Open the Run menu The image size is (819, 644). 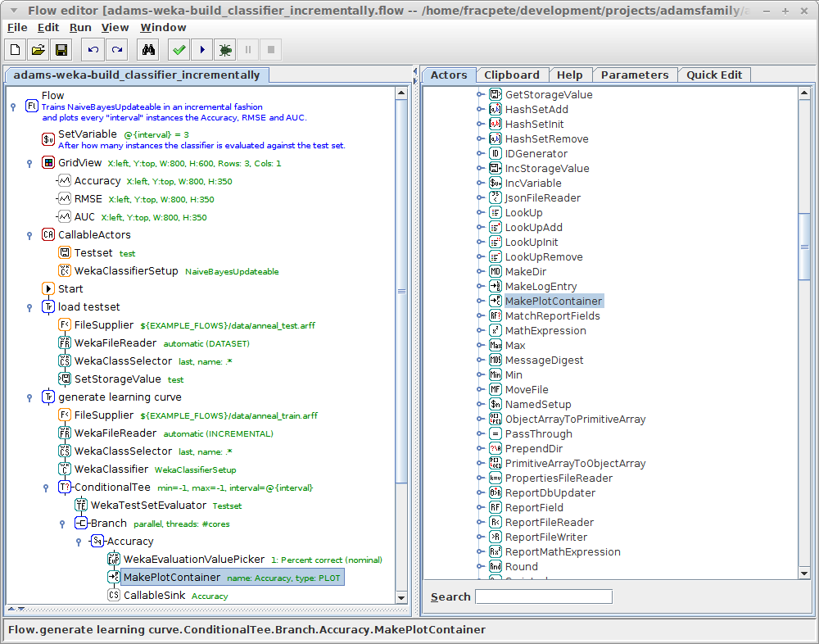[80, 27]
